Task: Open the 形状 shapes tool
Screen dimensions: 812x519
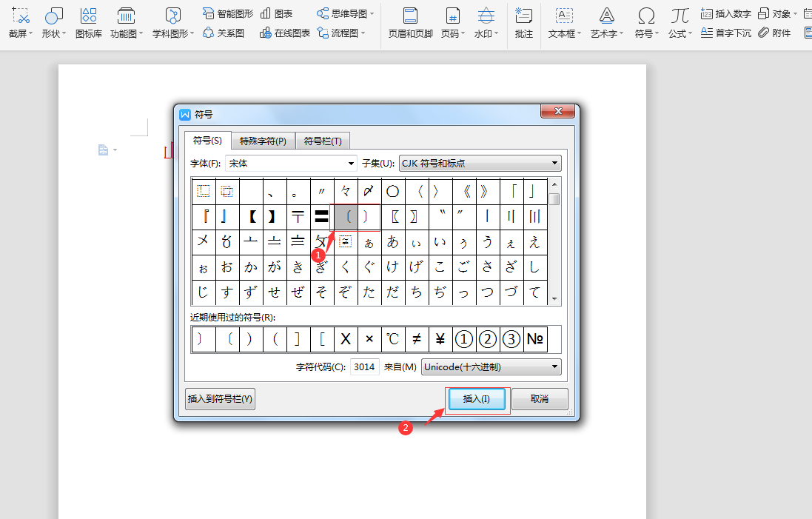Action: 53,23
